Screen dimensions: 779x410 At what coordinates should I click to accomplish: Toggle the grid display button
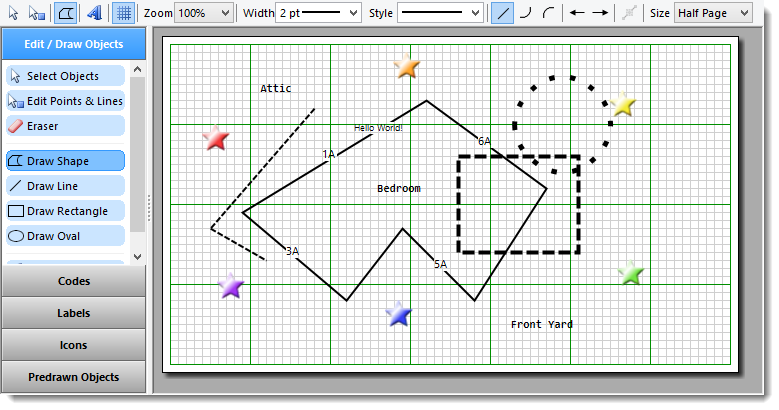[123, 13]
